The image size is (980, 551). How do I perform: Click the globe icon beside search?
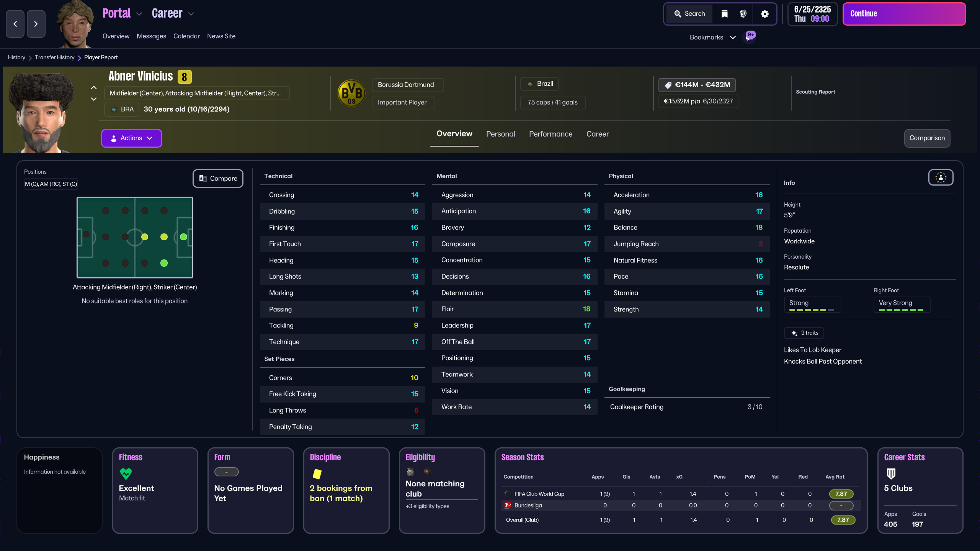point(743,14)
